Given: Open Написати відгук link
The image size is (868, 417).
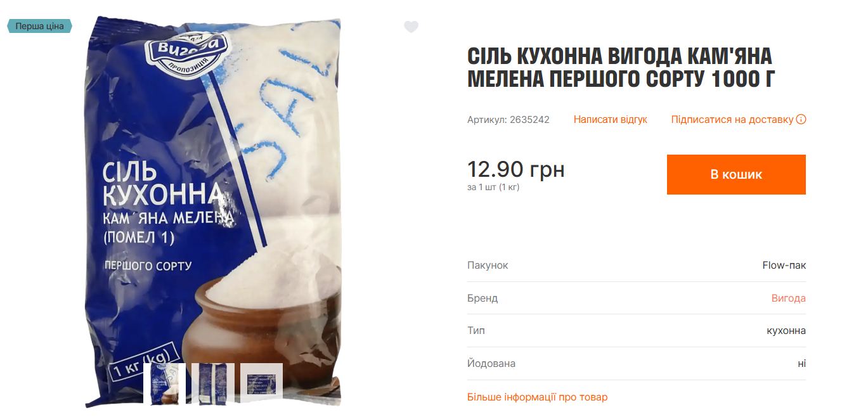Looking at the screenshot, I should (610, 119).
